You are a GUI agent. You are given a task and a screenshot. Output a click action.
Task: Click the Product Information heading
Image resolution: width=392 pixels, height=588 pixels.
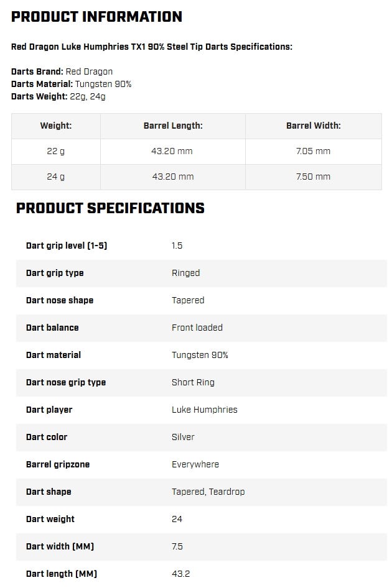pyautogui.click(x=96, y=17)
